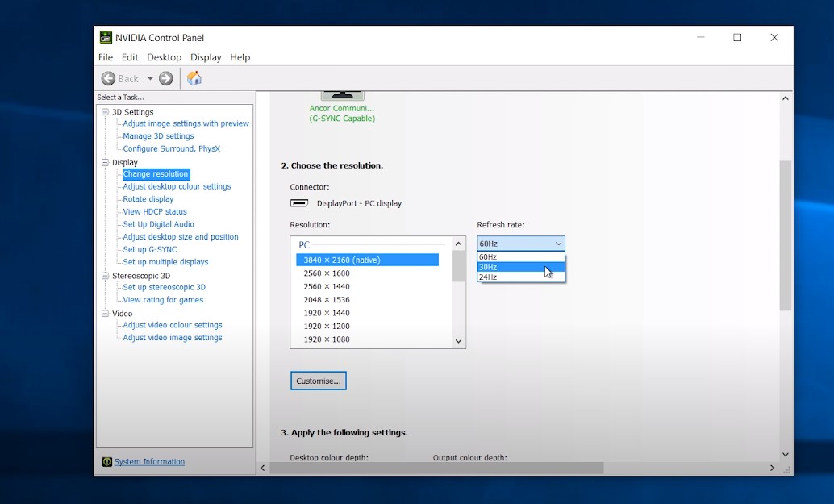
Task: Open Adjust desktop size and position
Action: point(181,237)
